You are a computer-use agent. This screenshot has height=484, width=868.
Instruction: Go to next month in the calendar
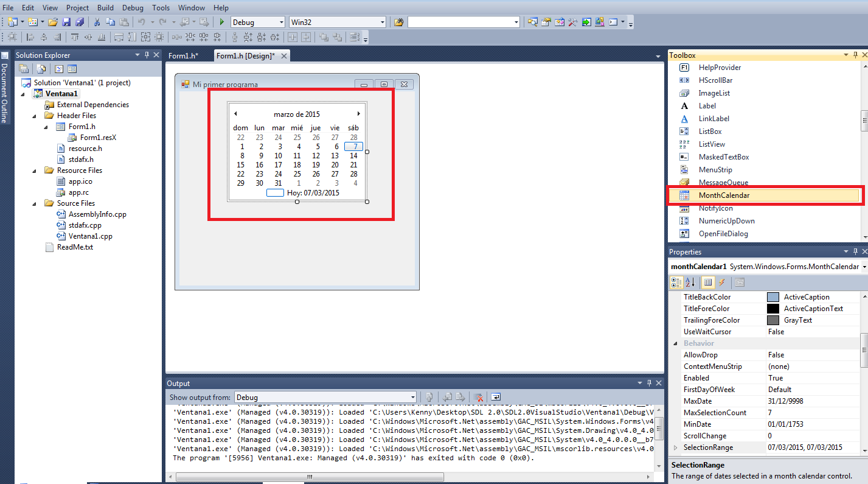[359, 114]
